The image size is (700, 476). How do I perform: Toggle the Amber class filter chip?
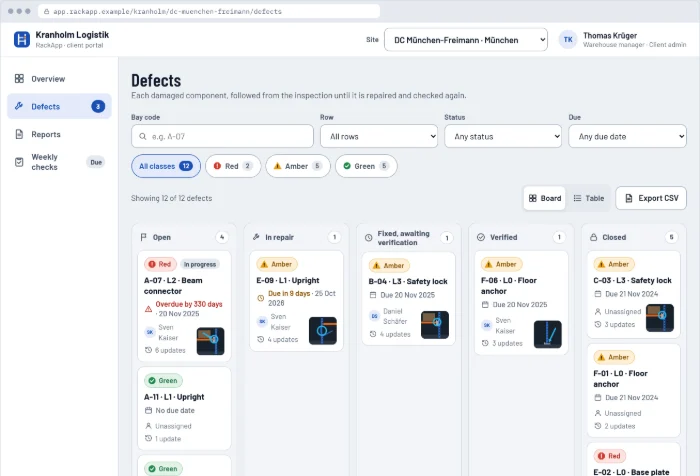[298, 166]
